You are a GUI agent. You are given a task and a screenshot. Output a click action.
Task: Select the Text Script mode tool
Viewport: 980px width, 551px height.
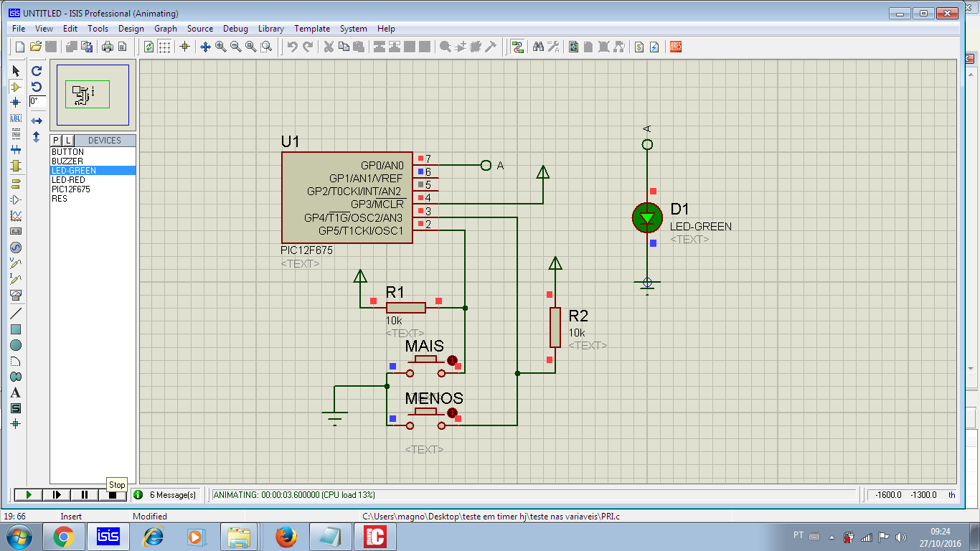16,134
